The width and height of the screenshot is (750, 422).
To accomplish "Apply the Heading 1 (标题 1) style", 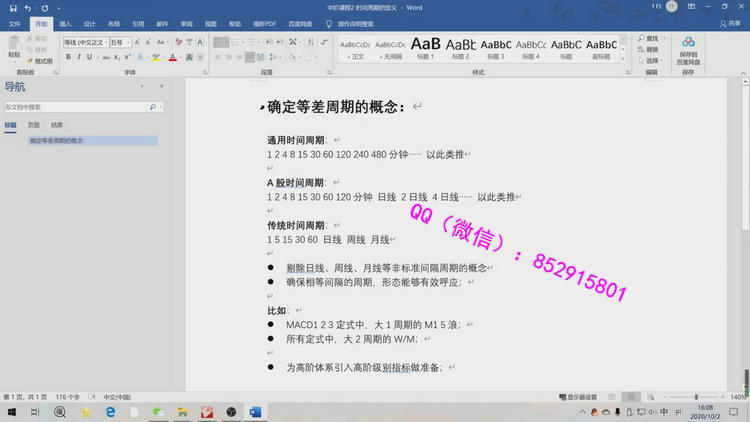I will [425, 48].
